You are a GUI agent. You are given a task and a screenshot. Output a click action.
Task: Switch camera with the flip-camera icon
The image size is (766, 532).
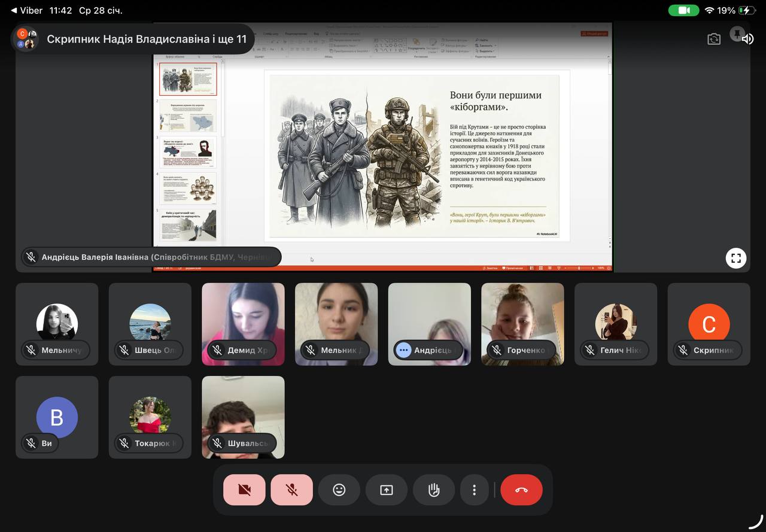tap(714, 39)
